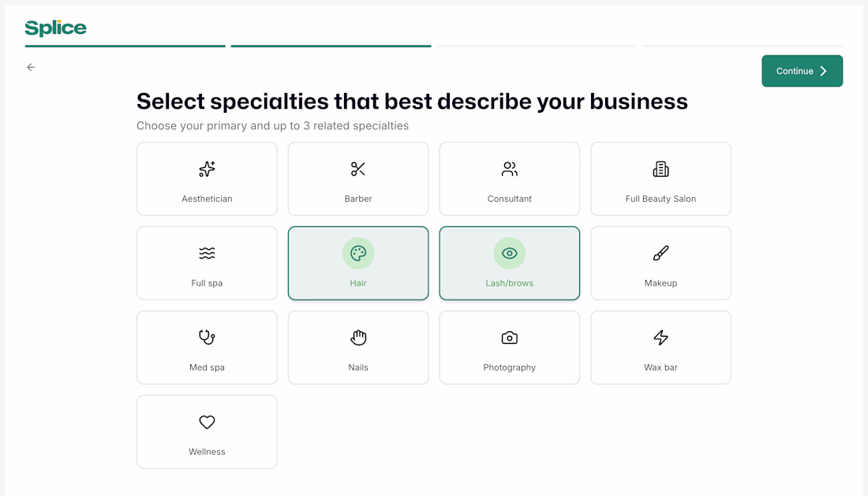Select the Wax bar lightning icon
Screen dimensions: 868x496
(660, 338)
